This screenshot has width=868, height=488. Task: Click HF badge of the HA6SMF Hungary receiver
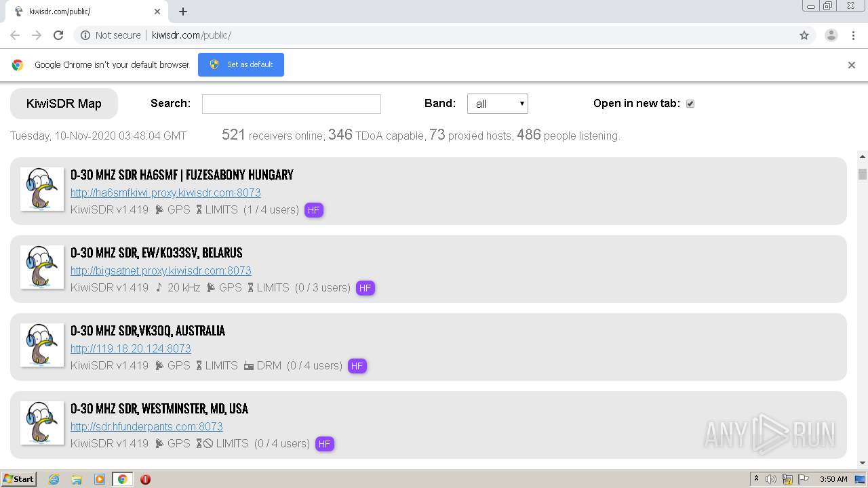[x=313, y=210]
